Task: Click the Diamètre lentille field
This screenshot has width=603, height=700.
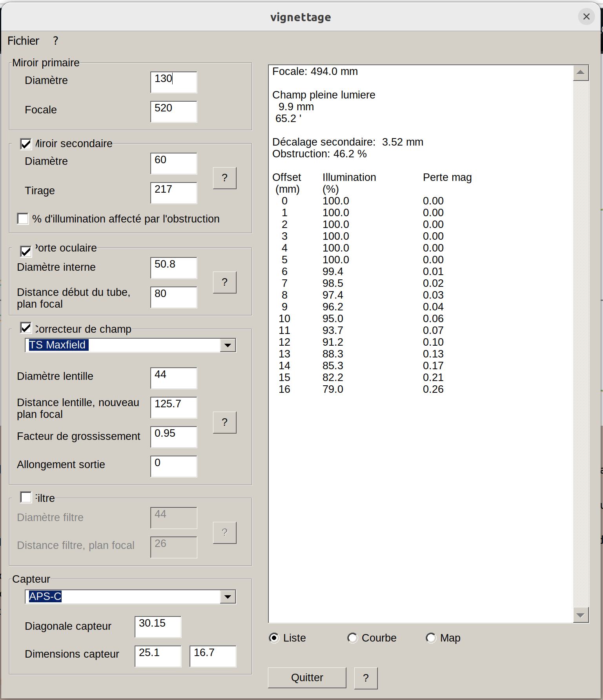Action: [x=174, y=378]
